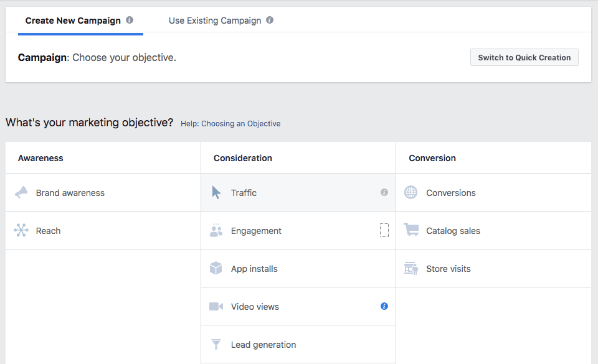
Task: Open the Video views blue info tooltip
Action: (384, 306)
